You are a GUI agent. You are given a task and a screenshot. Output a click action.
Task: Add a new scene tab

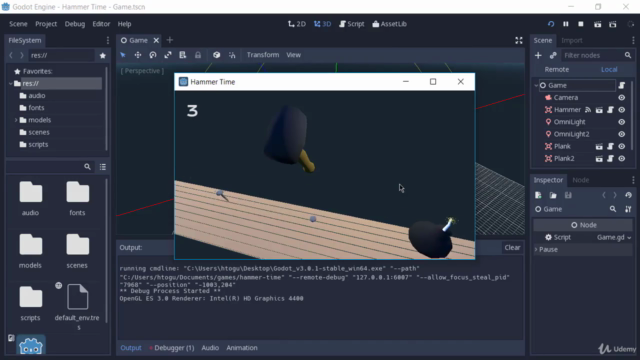[x=170, y=40]
